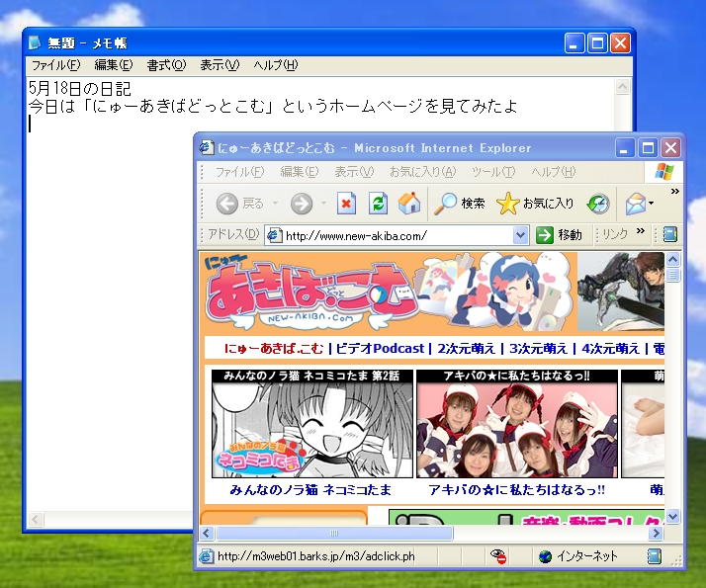
Task: Open ファイル(F) menu in Internet Explorer
Action: pyautogui.click(x=239, y=172)
